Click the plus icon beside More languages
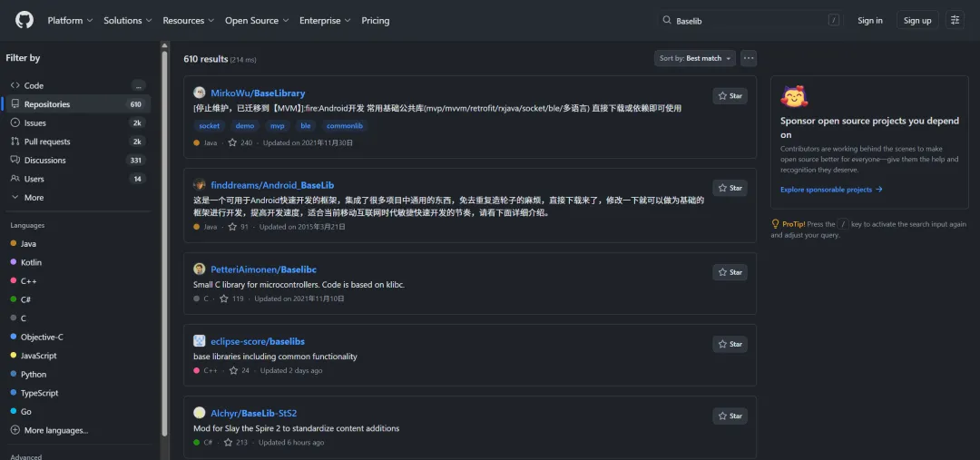The image size is (980, 460). (x=15, y=430)
